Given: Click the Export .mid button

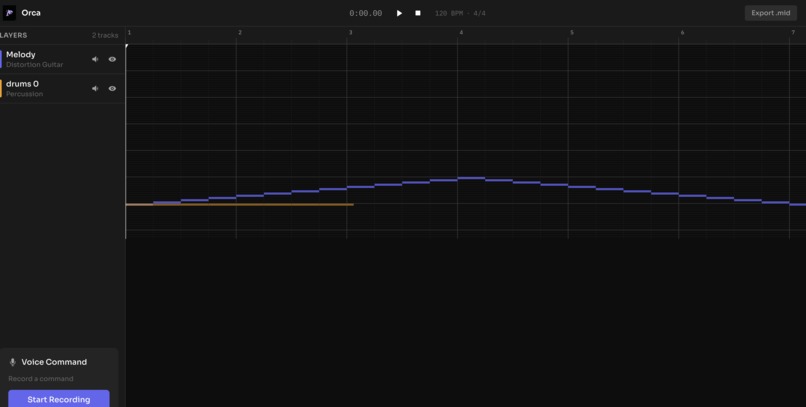Looking at the screenshot, I should tap(771, 13).
